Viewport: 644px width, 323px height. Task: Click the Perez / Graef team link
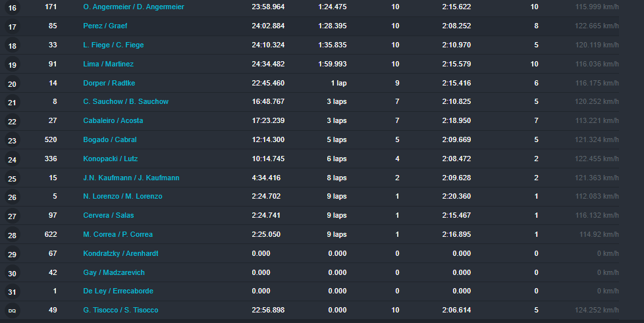click(105, 26)
